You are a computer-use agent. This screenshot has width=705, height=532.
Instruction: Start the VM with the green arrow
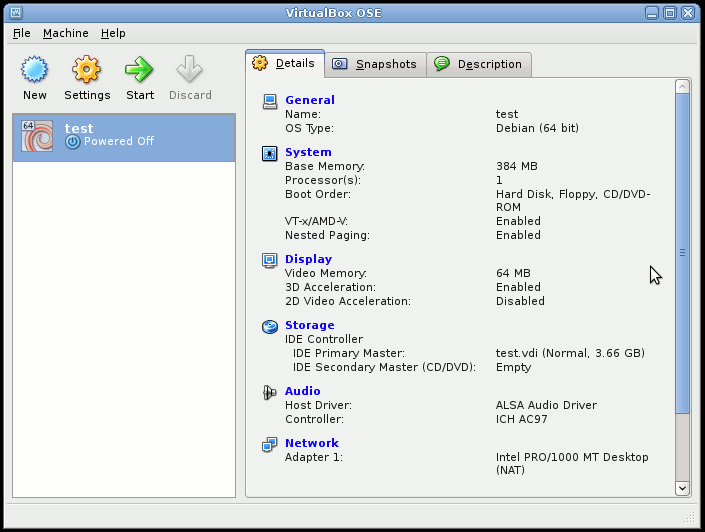(x=139, y=69)
